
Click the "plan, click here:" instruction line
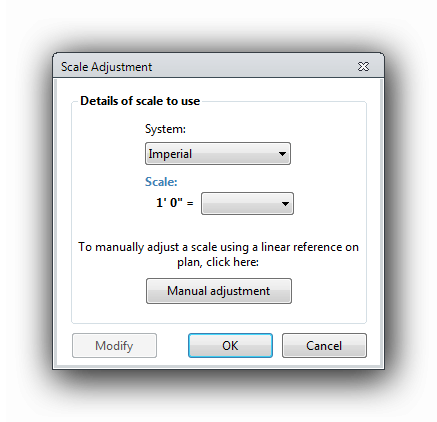click(x=218, y=262)
